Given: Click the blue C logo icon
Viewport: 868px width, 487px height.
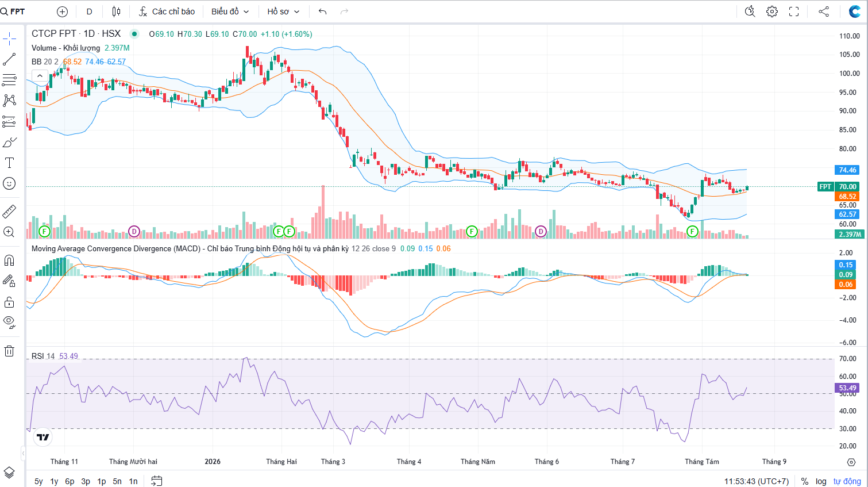Looking at the screenshot, I should (854, 11).
